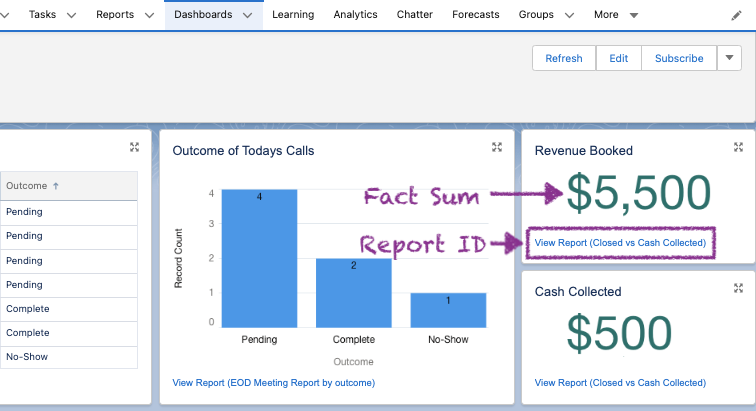The image size is (756, 411).
Task: Switch to the Learning tab
Action: [292, 15]
